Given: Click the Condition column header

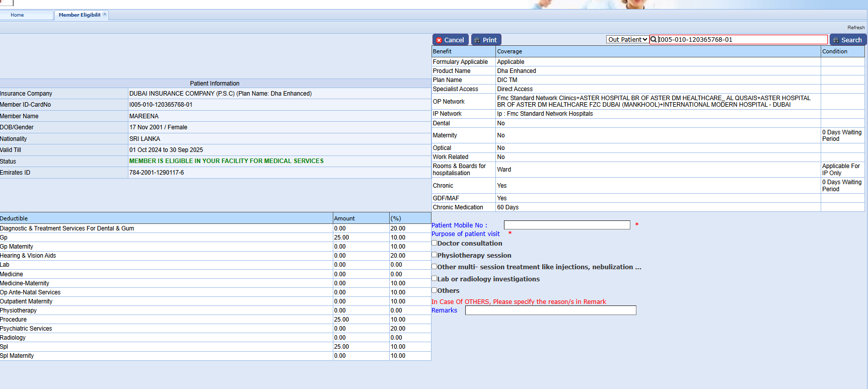Looking at the screenshot, I should coord(835,51).
